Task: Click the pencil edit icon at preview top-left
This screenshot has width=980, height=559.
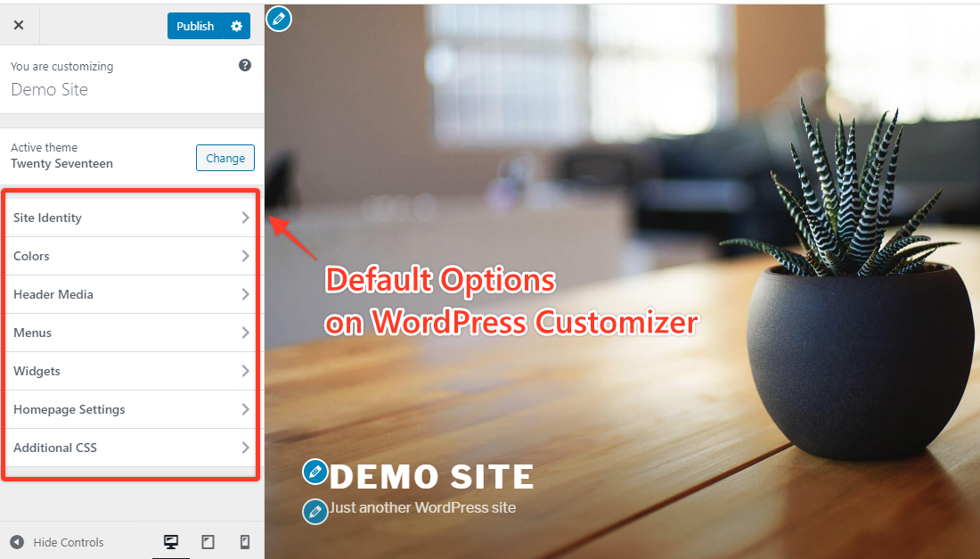Action: [279, 19]
